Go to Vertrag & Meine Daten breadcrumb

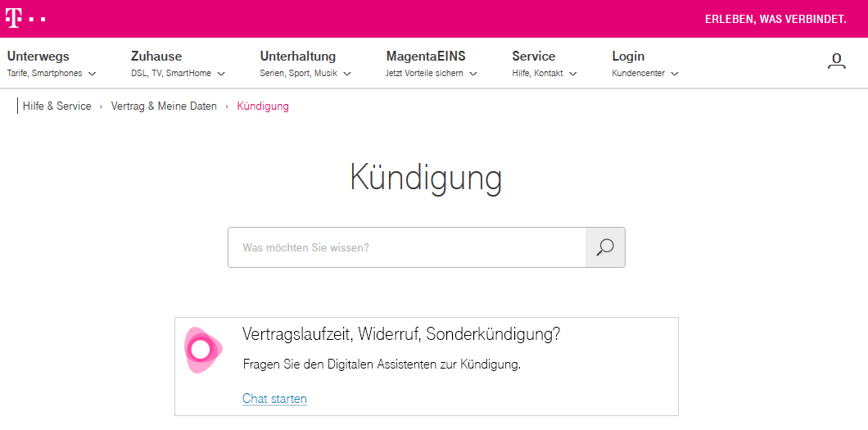click(x=164, y=106)
